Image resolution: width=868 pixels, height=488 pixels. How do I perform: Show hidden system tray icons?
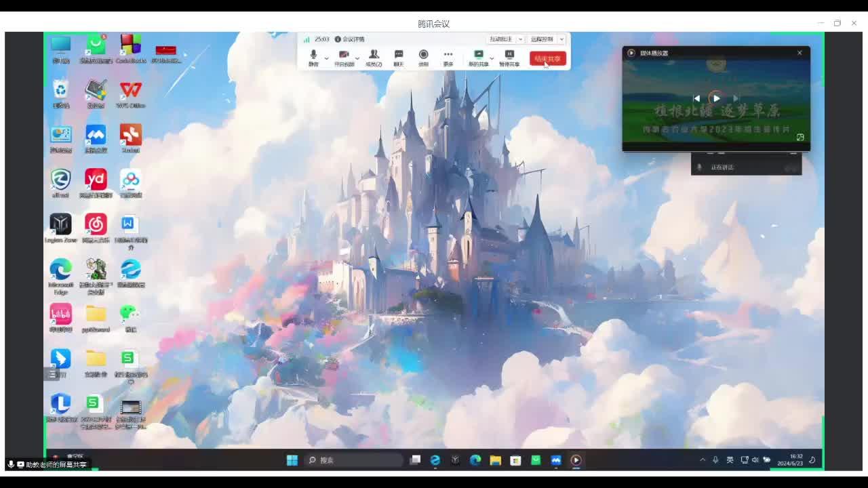coord(703,460)
